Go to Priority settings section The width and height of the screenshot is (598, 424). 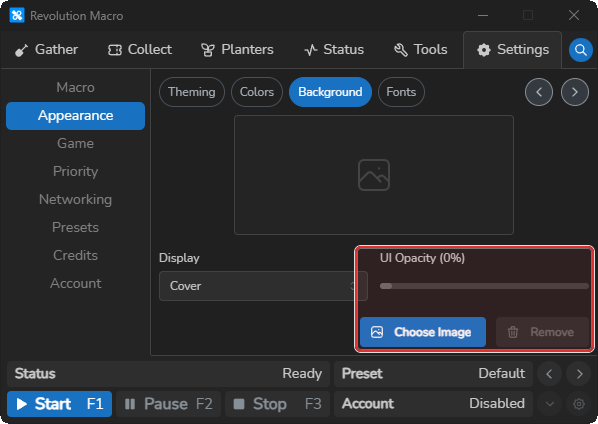coord(76,171)
